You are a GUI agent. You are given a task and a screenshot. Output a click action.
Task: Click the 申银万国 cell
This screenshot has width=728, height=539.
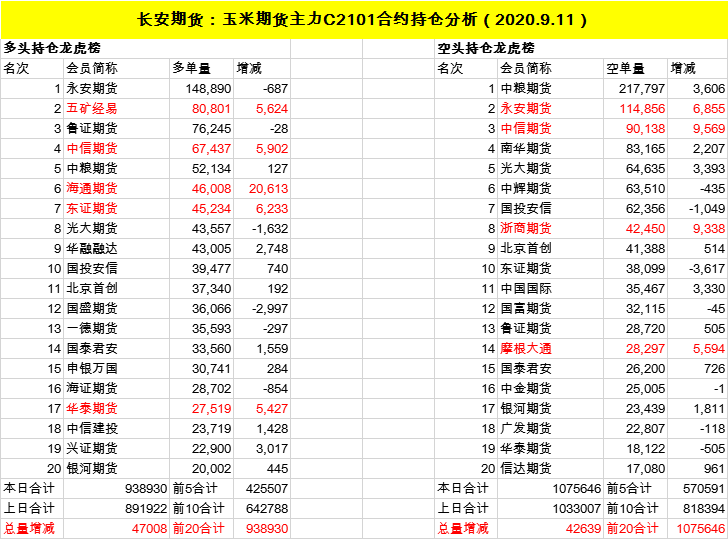(117, 368)
